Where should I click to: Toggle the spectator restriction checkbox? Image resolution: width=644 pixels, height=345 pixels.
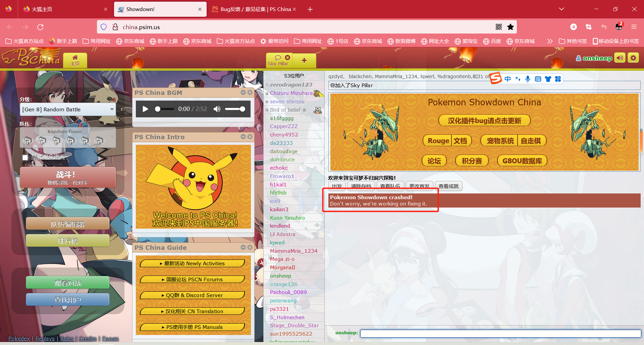pos(25,157)
